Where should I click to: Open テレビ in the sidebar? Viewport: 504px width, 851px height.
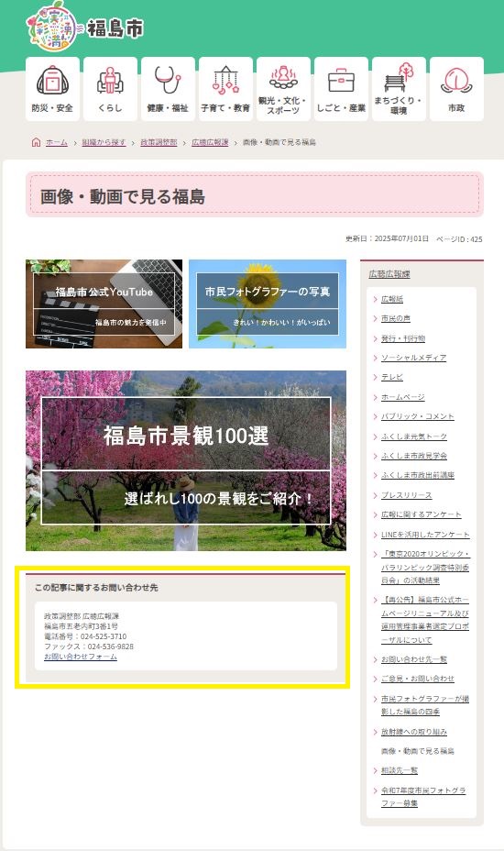tap(391, 377)
